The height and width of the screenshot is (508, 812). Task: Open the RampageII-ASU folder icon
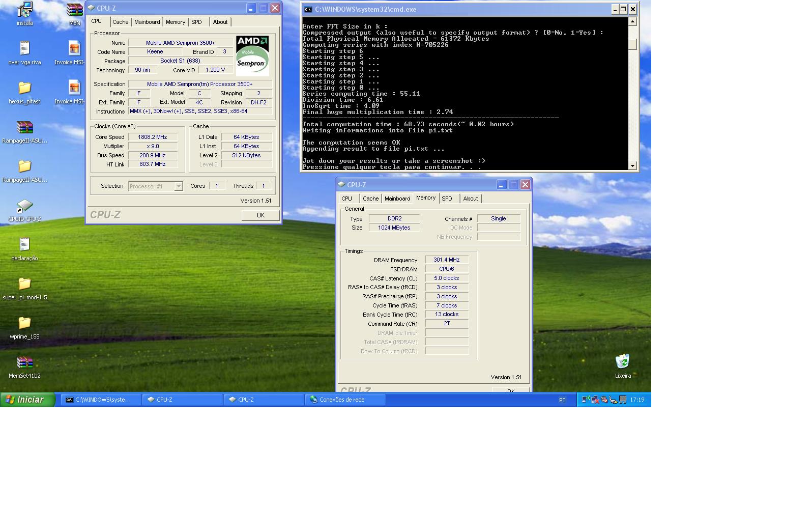click(x=24, y=166)
